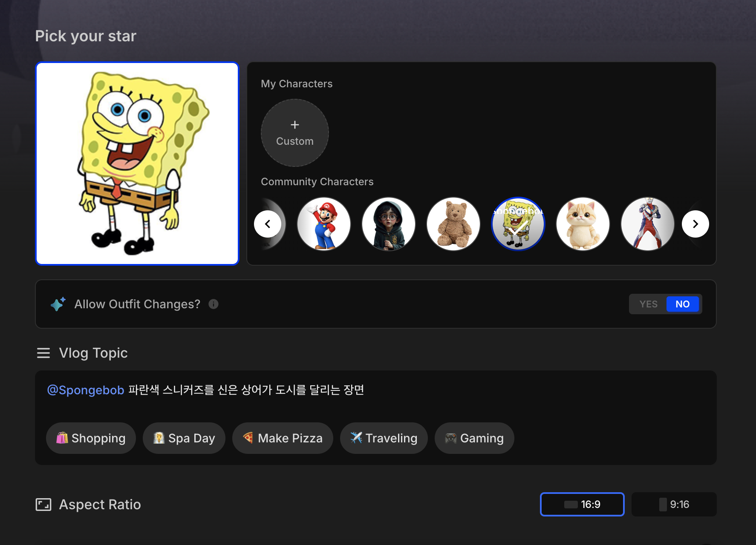Screen dimensions: 756x545
Task: Click the sparkle icon beside Allow Outfit Changes
Action: tap(58, 304)
